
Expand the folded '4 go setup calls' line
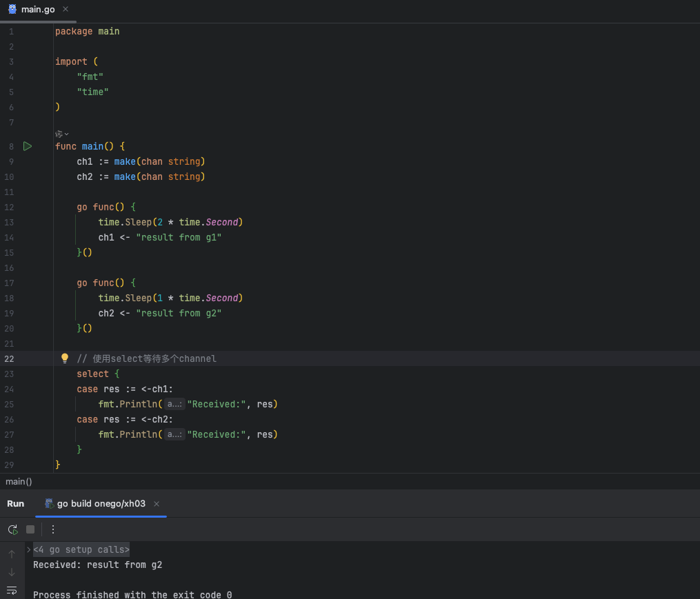pyautogui.click(x=28, y=549)
